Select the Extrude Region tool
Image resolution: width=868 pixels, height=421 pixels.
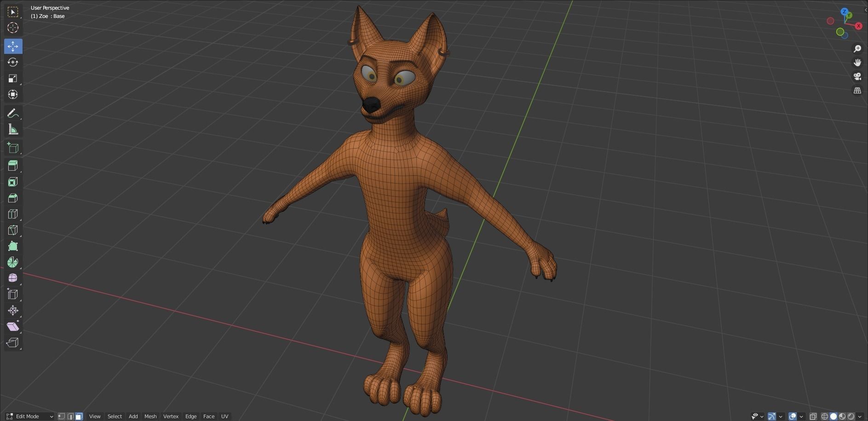coord(13,166)
